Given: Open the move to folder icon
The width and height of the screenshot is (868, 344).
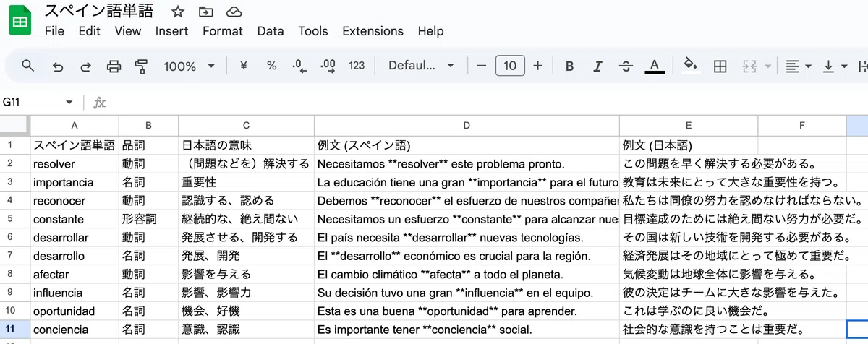Looking at the screenshot, I should click(x=205, y=12).
